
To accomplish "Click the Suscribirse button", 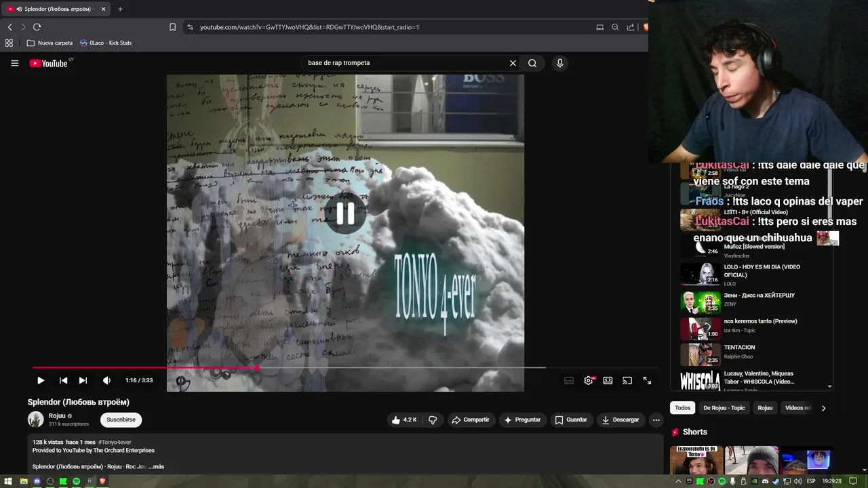I will [121, 420].
